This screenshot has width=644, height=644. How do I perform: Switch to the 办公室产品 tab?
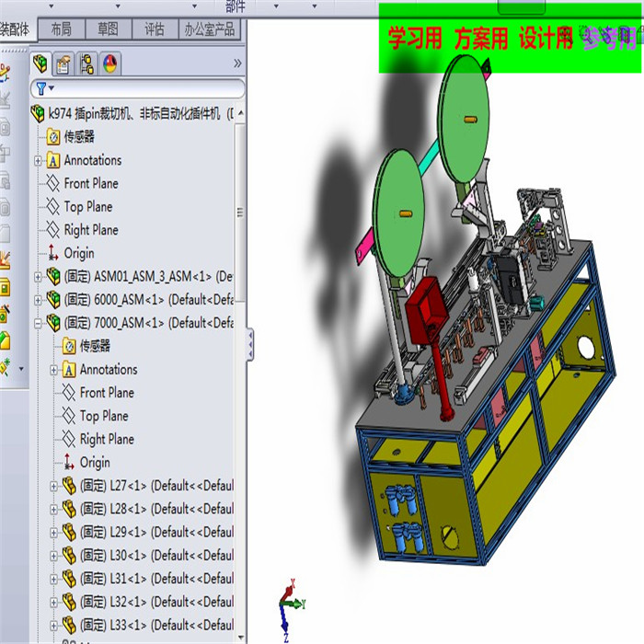(210, 29)
